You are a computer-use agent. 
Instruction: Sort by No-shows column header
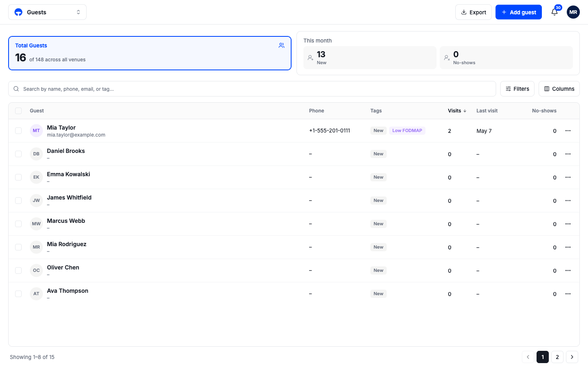pos(544,111)
